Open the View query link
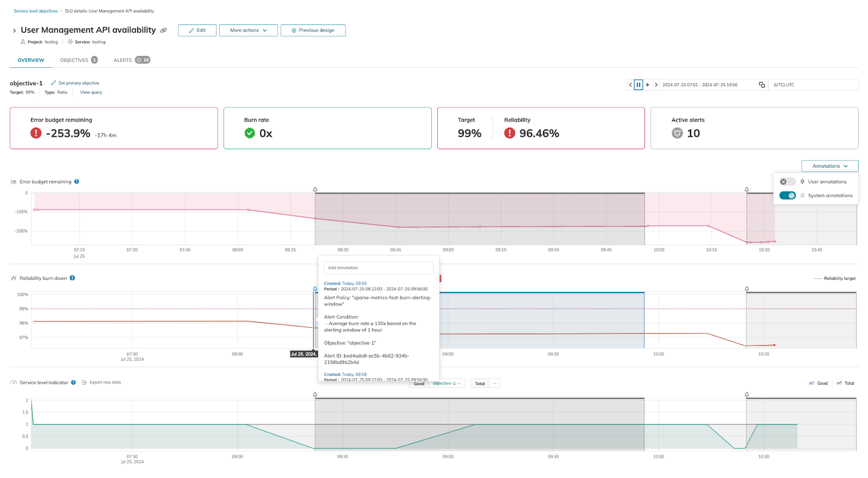The height and width of the screenshot is (478, 868). tap(91, 92)
